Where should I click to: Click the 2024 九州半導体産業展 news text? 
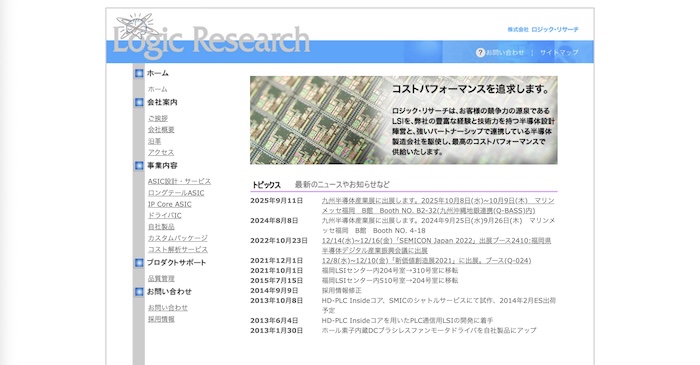click(x=438, y=226)
